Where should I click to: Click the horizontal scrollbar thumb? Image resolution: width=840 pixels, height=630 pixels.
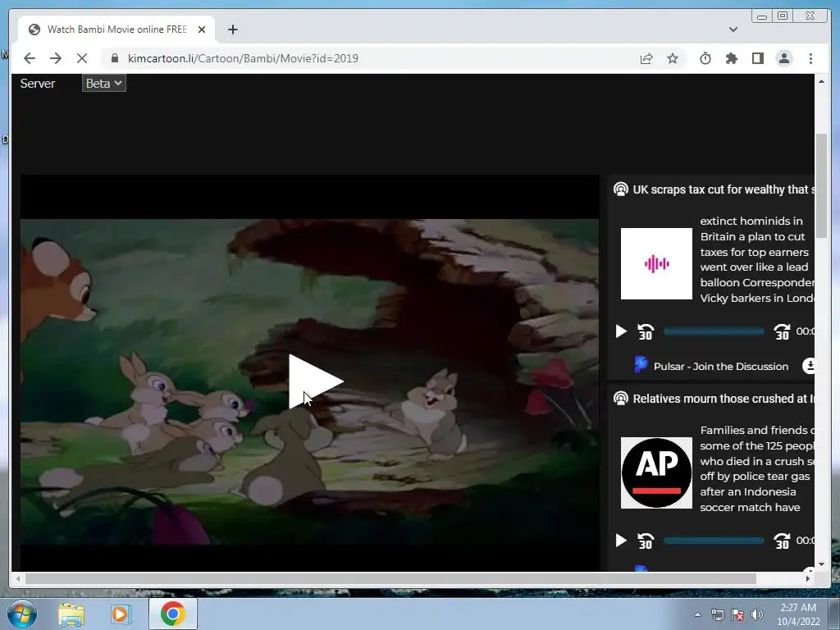coord(390,578)
